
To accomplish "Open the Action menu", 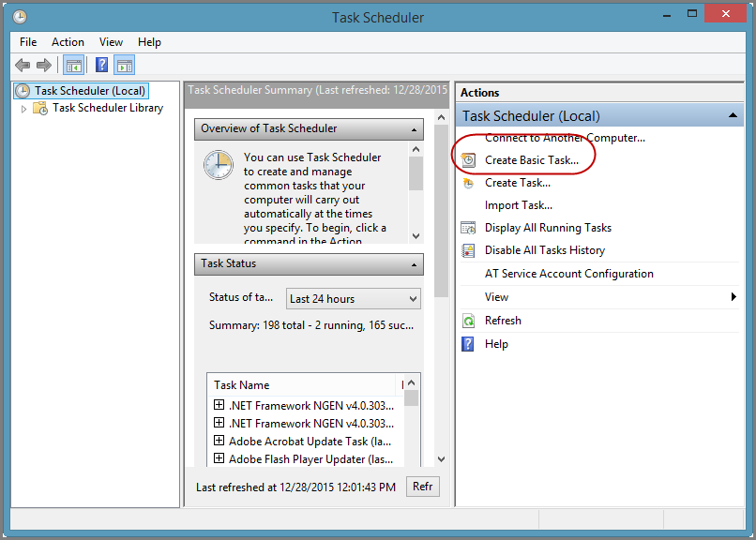I will tap(68, 42).
